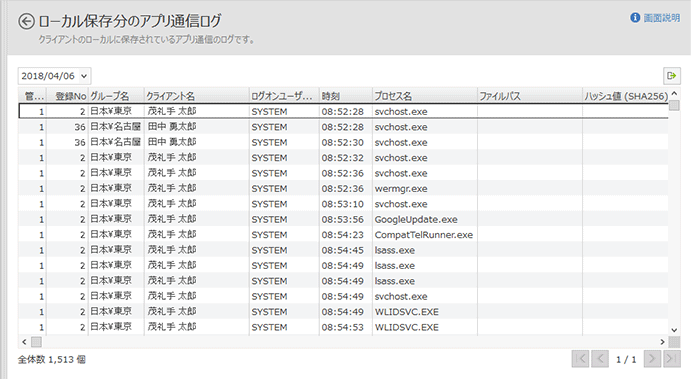Click the vertical scrollbar thumb
Viewport: 691px width, 379px height.
click(x=674, y=105)
